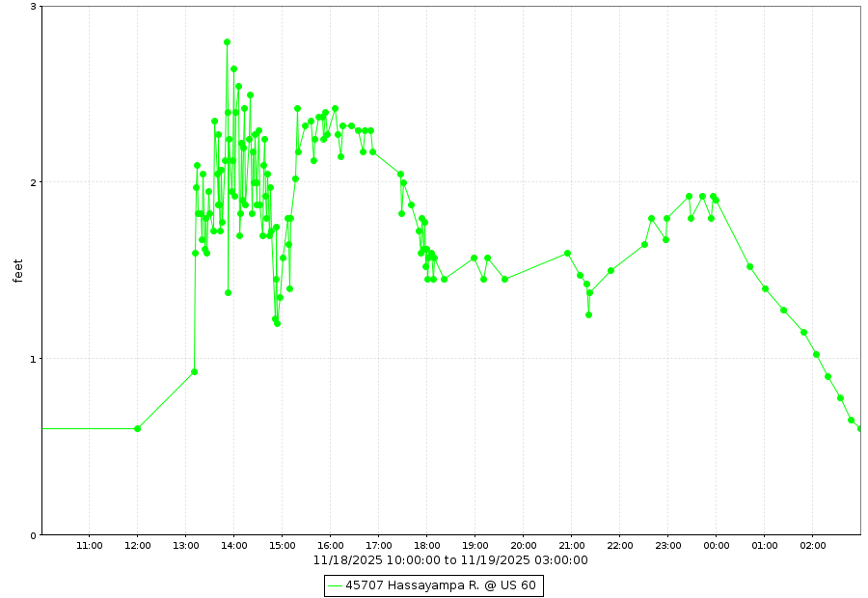Click the highest peak data point near 2.8 feet
The height and width of the screenshot is (598, 868).
coord(227,42)
